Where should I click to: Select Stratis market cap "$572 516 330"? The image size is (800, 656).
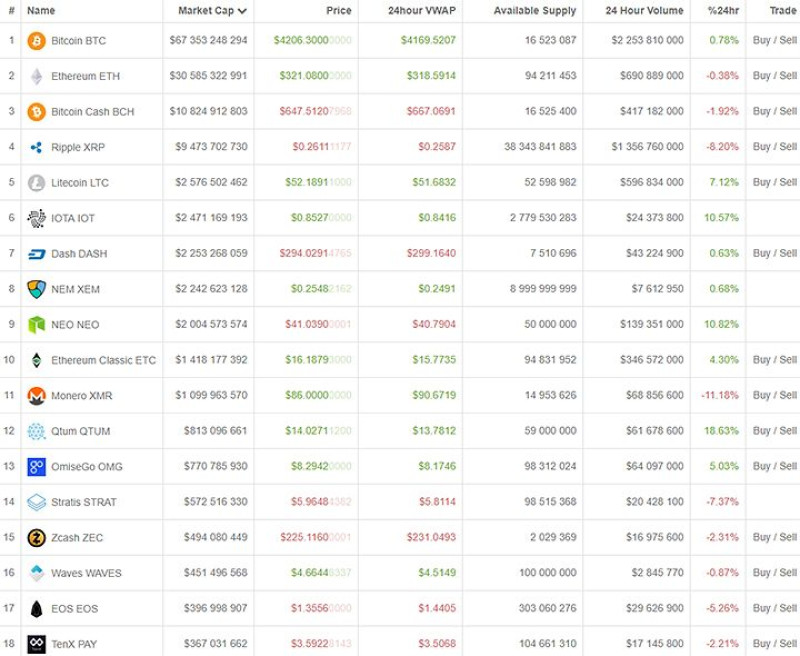216,502
